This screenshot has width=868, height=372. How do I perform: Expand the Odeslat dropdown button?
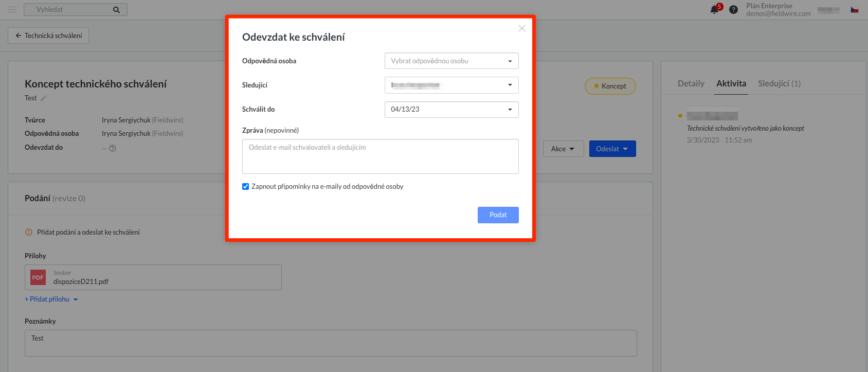(x=612, y=149)
